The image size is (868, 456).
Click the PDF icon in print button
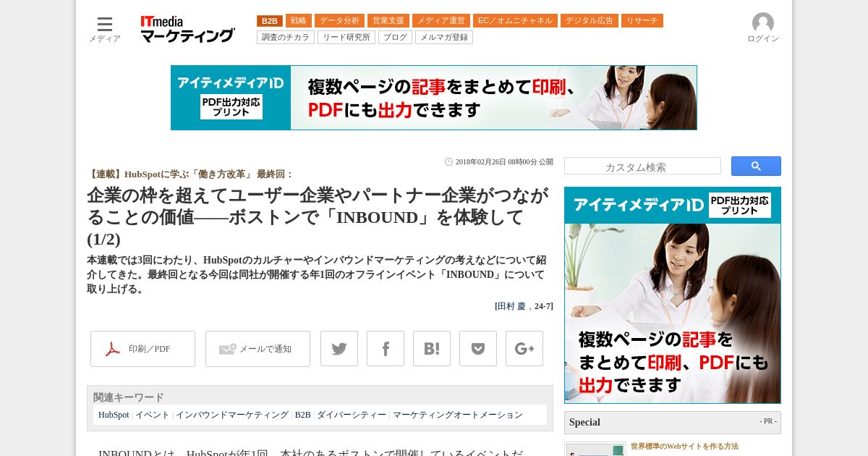(113, 349)
